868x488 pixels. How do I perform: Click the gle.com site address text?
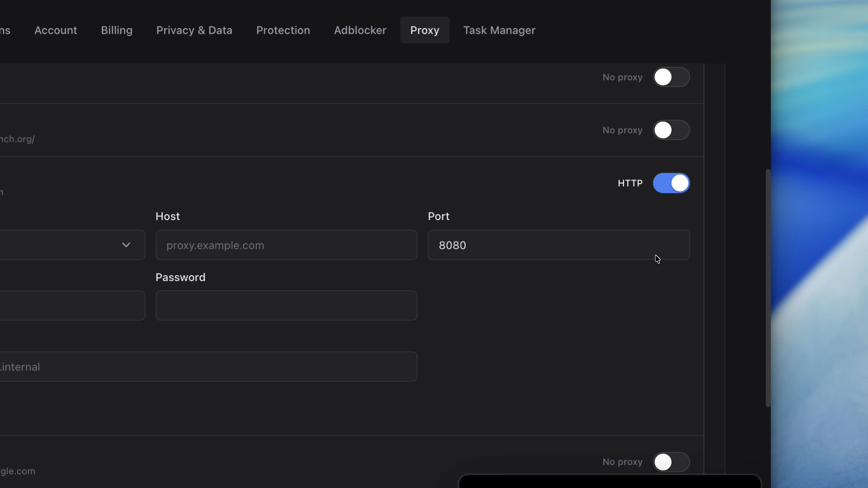point(18,471)
